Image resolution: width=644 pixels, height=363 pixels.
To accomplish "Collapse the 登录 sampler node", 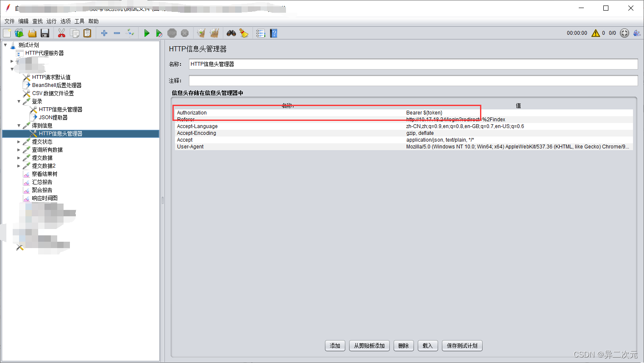I will [x=19, y=101].
